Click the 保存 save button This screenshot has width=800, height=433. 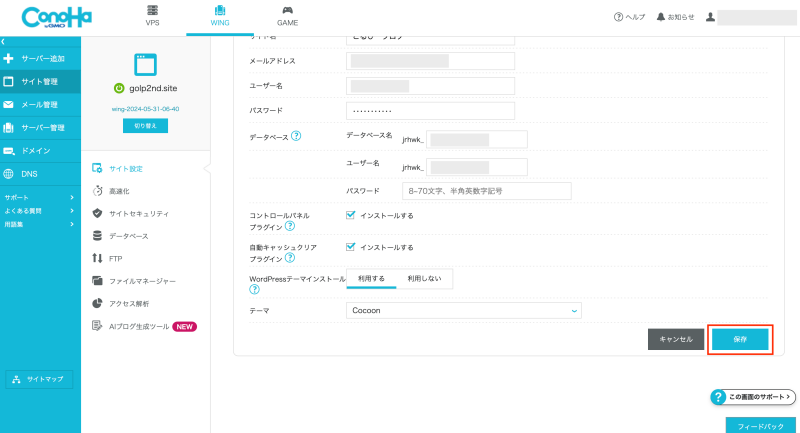[x=740, y=340]
